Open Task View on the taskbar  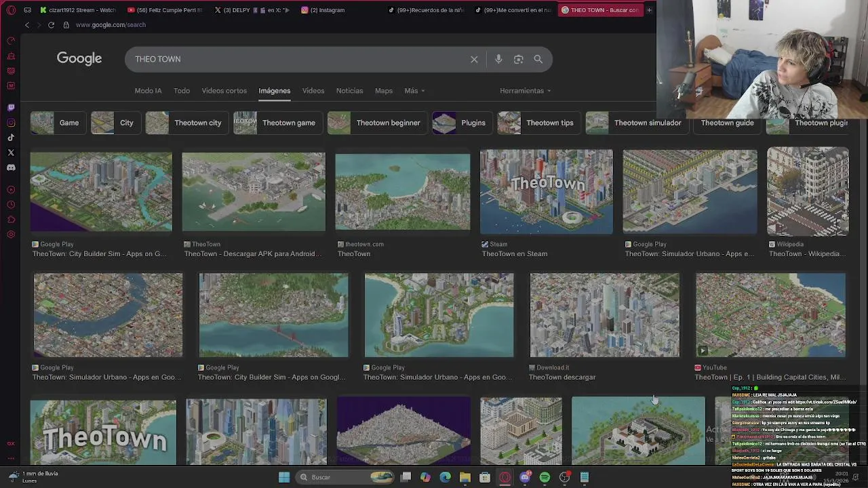coord(406,477)
